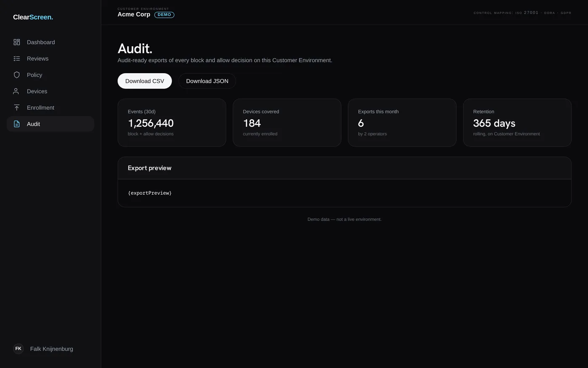This screenshot has width=588, height=368.
Task: Click the Download JSON button
Action: [207, 81]
